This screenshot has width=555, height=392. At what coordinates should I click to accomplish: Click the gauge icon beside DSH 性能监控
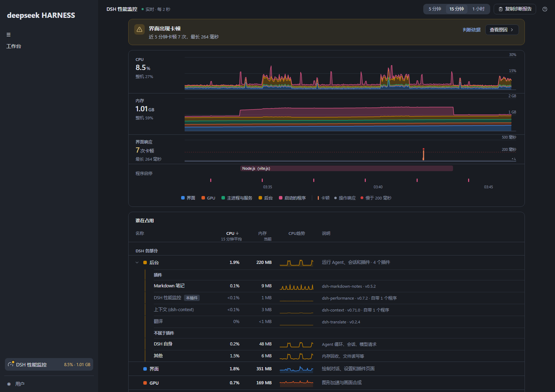pos(11,364)
